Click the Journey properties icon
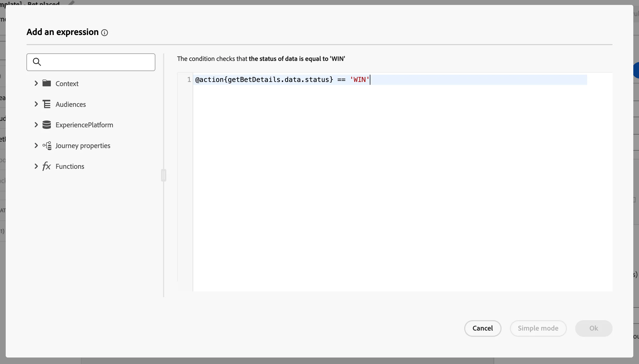Image resolution: width=639 pixels, height=364 pixels. pyautogui.click(x=47, y=146)
